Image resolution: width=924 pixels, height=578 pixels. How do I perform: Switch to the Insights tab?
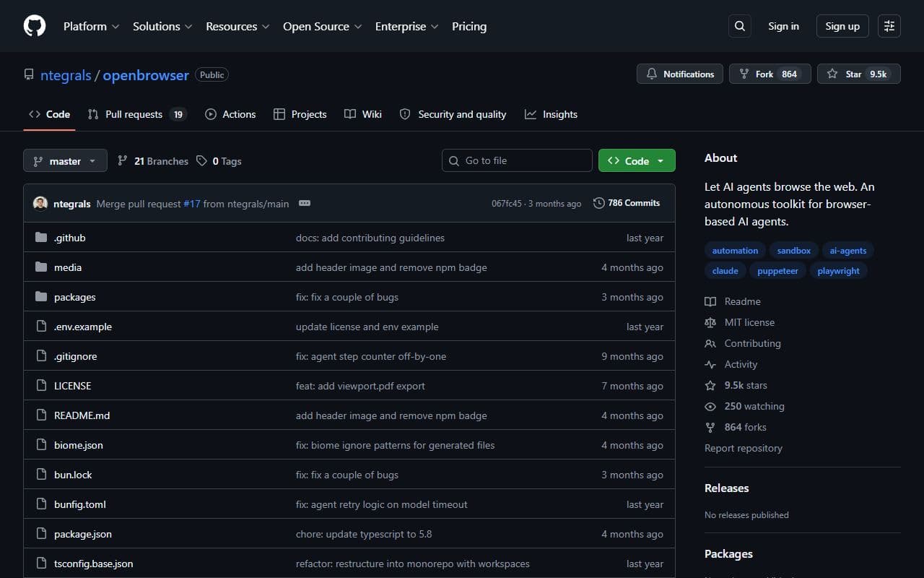pos(551,114)
